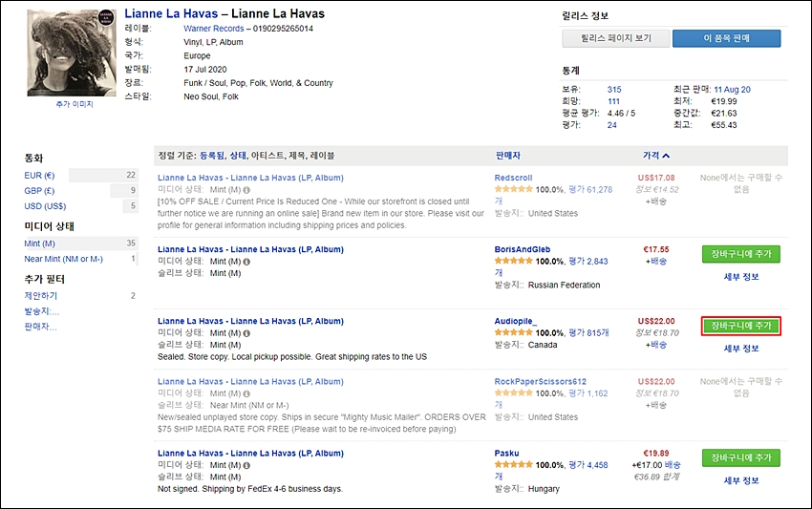812x509 pixels.
Task: Click info icon beside Pasku's Mint (M) media condition
Action: (246, 465)
